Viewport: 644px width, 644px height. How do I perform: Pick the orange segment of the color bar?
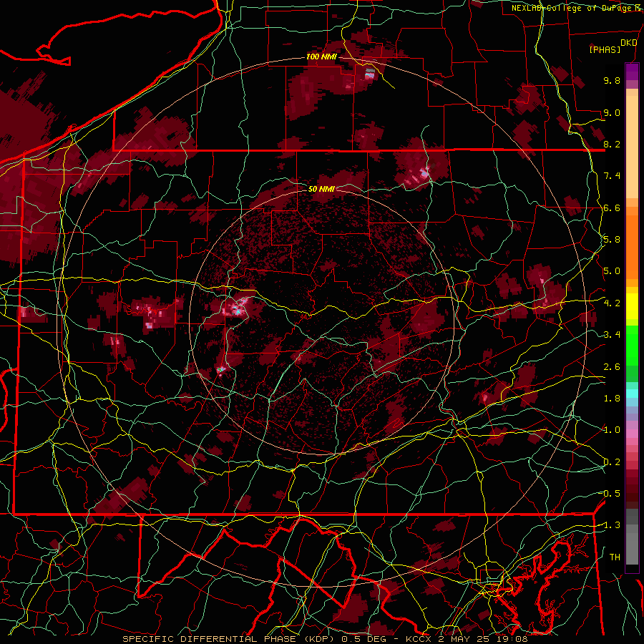(x=632, y=243)
